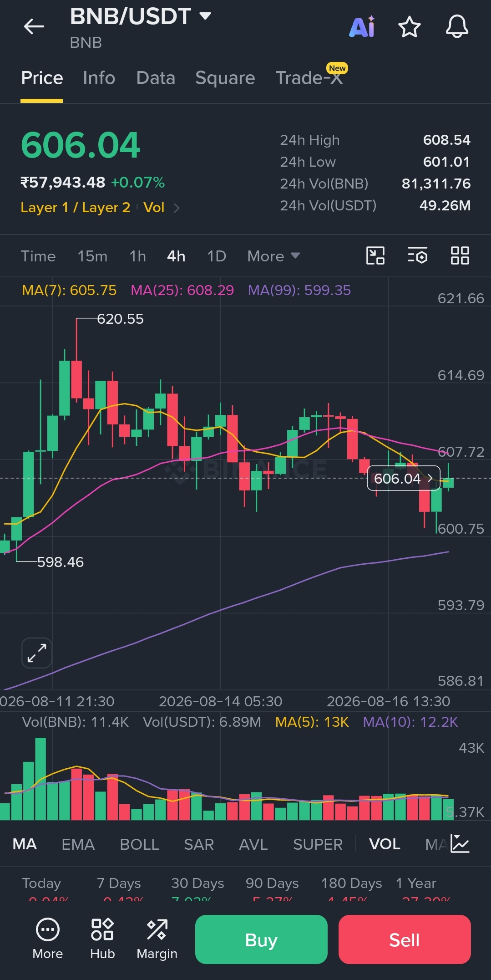Open the More menu icon
This screenshot has width=491, height=980.
click(x=48, y=939)
